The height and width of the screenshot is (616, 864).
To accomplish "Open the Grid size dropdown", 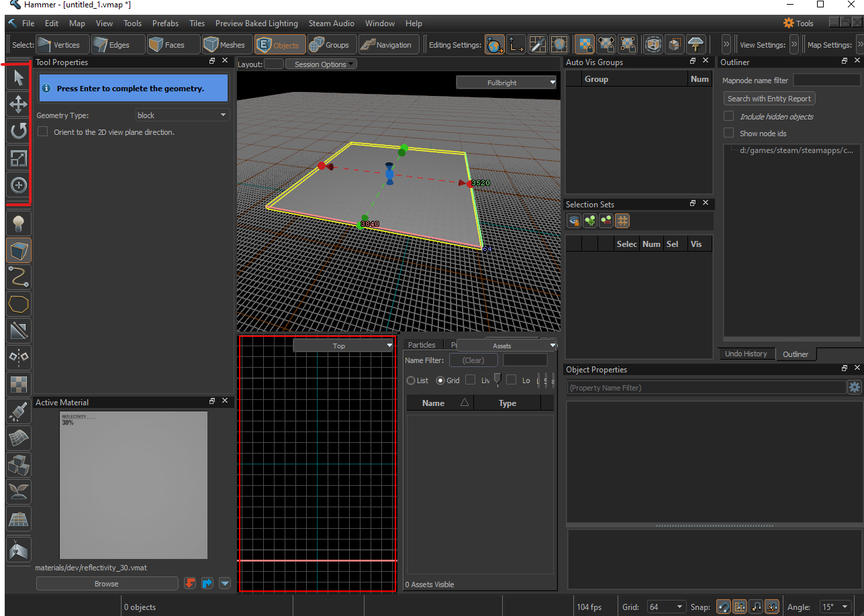I will [x=666, y=607].
